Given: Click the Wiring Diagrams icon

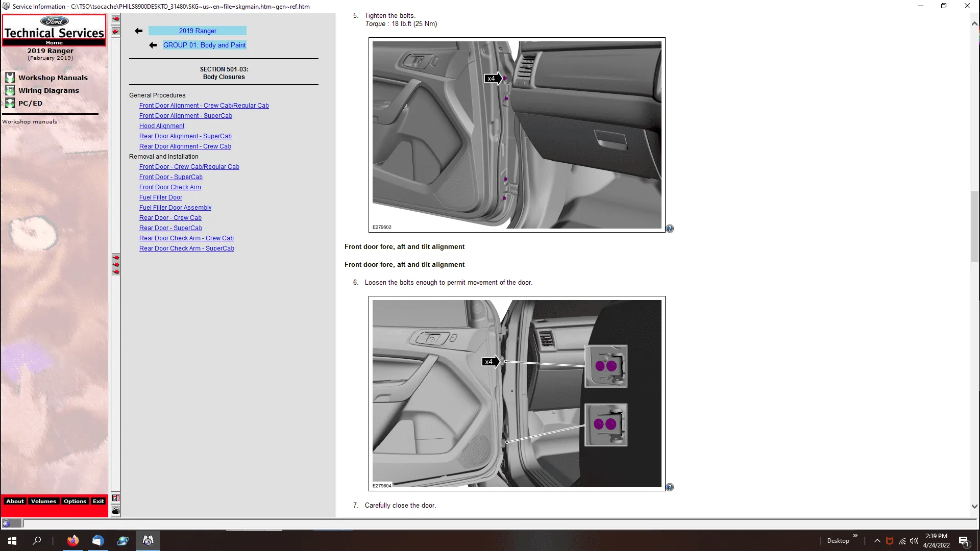Looking at the screenshot, I should tap(10, 90).
